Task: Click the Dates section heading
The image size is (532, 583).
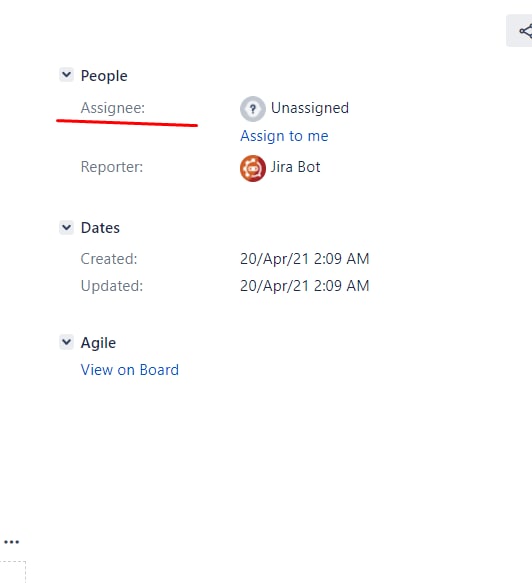Action: (x=100, y=228)
